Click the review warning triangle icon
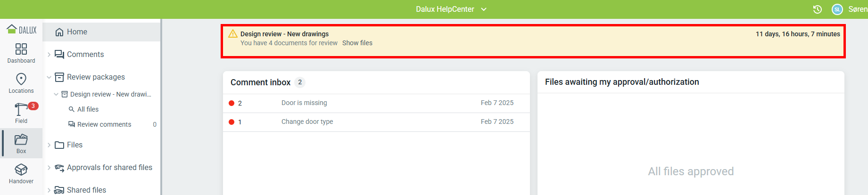Screen dimensions: 868x195 pos(233,34)
